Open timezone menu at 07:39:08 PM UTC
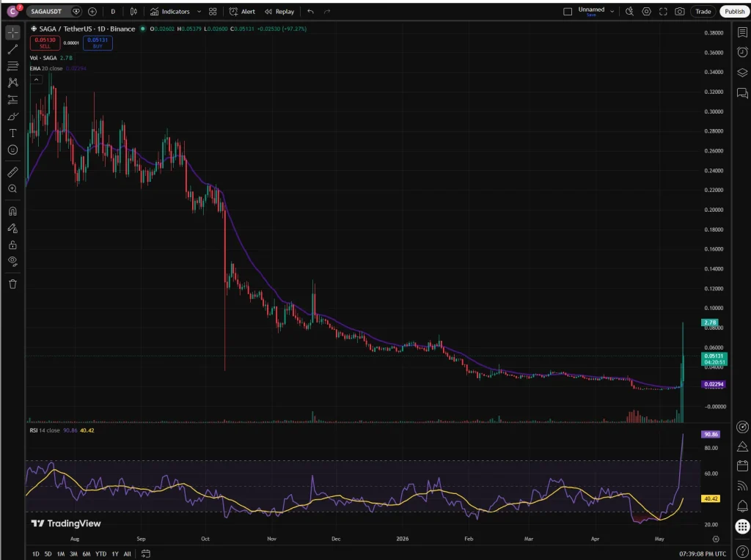The image size is (751, 560). [702, 554]
